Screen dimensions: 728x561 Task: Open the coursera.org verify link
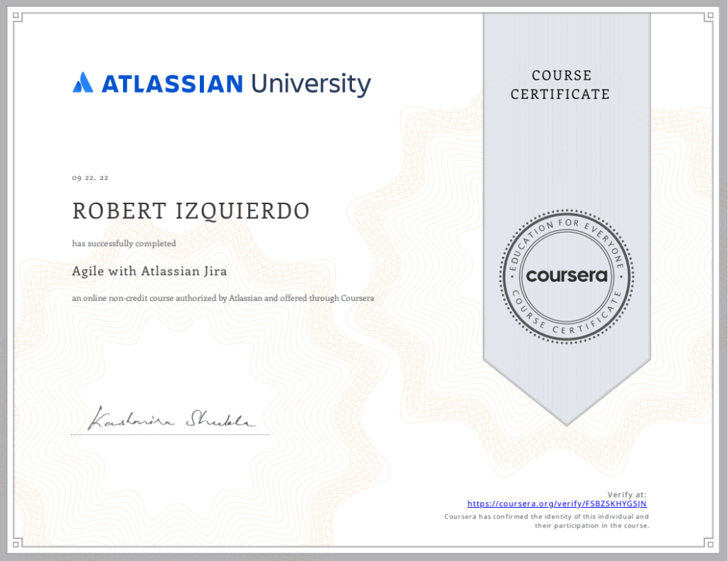pyautogui.click(x=557, y=503)
